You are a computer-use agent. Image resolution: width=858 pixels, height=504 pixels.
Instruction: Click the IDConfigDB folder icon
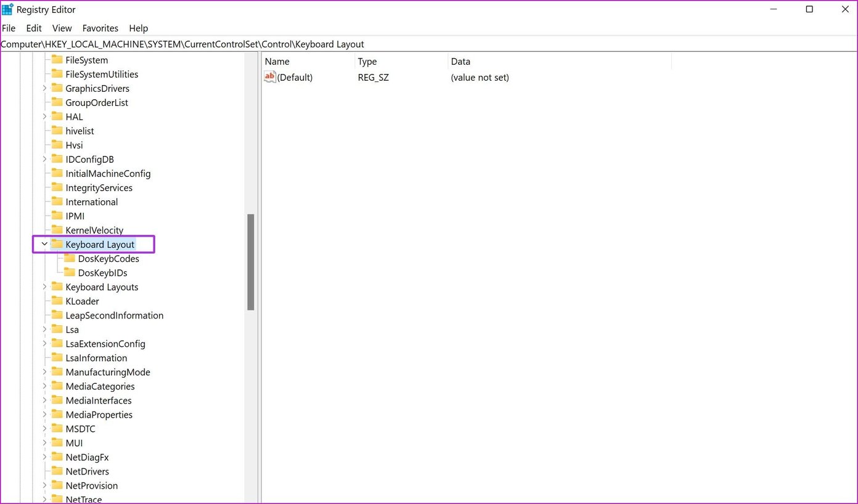coord(57,159)
